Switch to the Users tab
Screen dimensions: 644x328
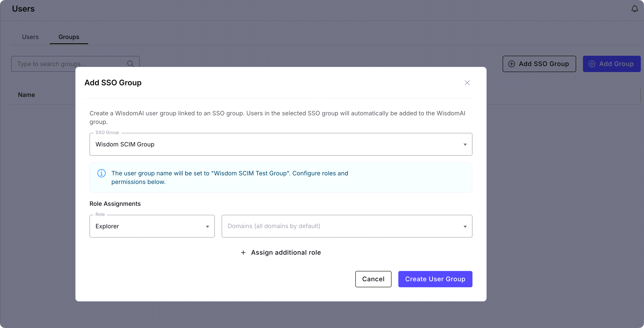click(x=30, y=37)
